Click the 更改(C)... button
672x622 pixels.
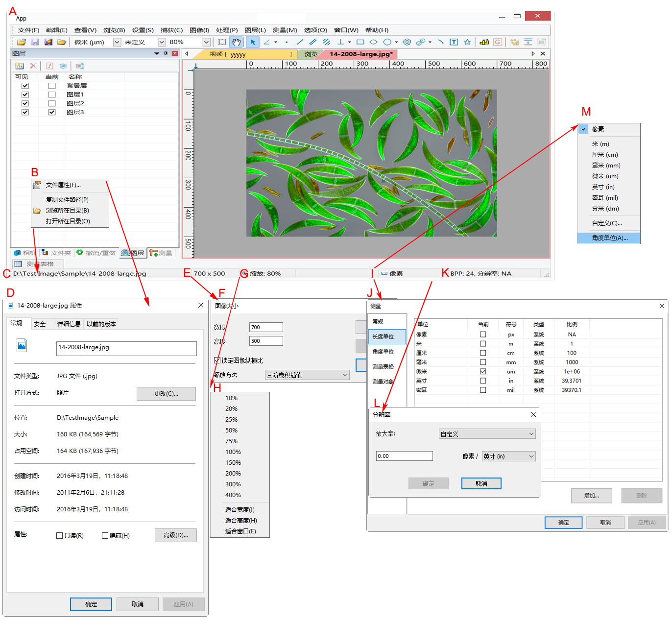pos(166,394)
